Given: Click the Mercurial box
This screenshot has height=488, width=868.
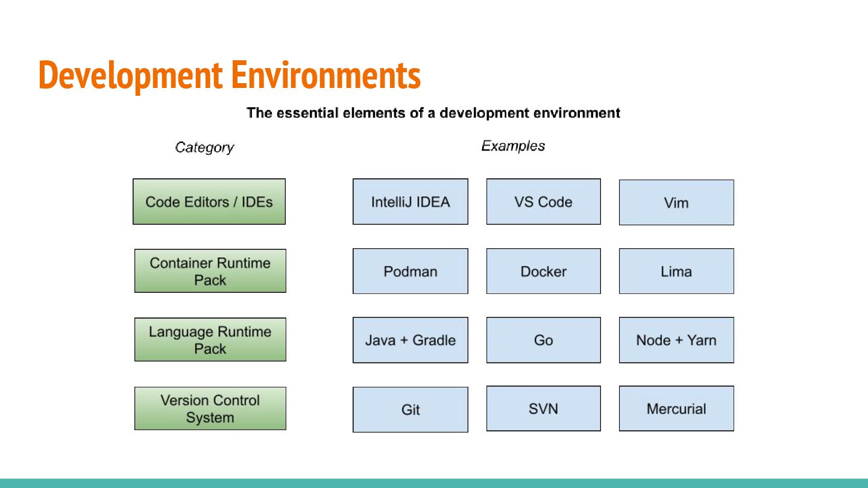Looking at the screenshot, I should 676,408.
